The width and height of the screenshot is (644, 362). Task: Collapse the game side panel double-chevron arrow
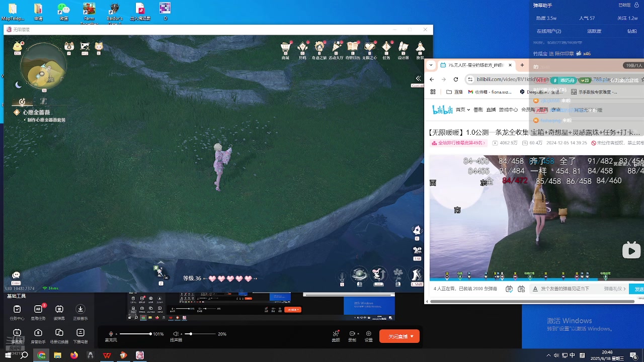[x=418, y=78]
